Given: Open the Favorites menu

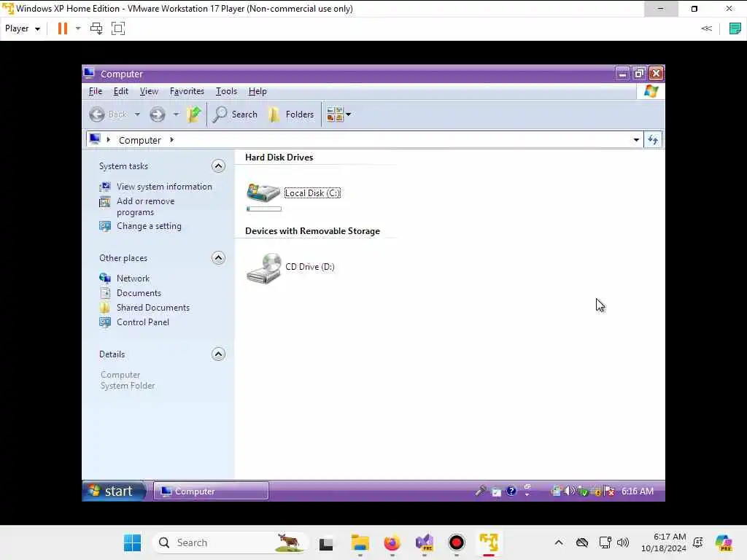Looking at the screenshot, I should (x=187, y=91).
